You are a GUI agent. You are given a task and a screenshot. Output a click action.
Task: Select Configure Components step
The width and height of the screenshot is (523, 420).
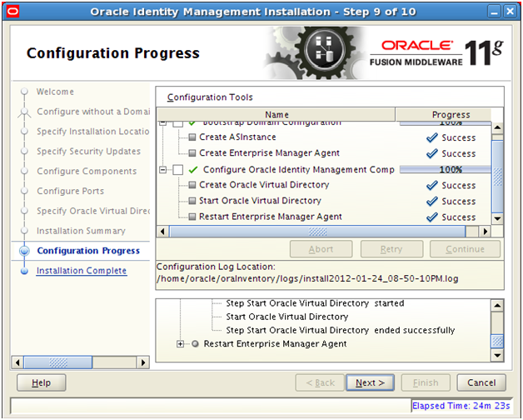tap(87, 172)
